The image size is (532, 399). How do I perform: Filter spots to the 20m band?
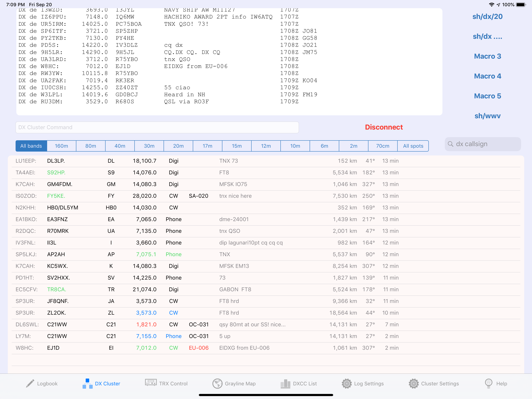coord(178,146)
